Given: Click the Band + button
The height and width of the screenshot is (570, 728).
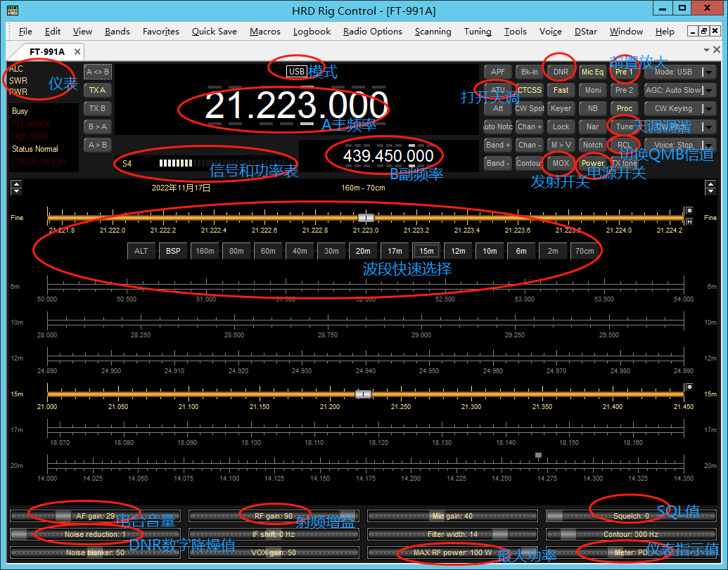Looking at the screenshot, I should (x=498, y=145).
